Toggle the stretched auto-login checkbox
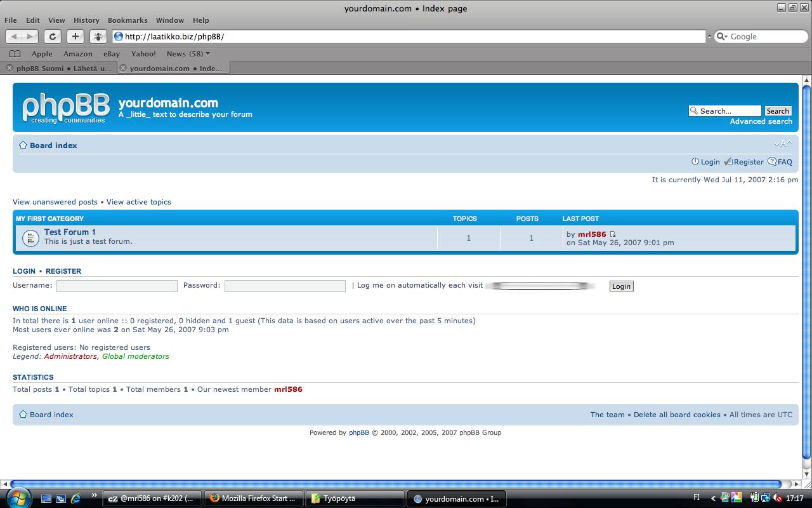 [540, 286]
